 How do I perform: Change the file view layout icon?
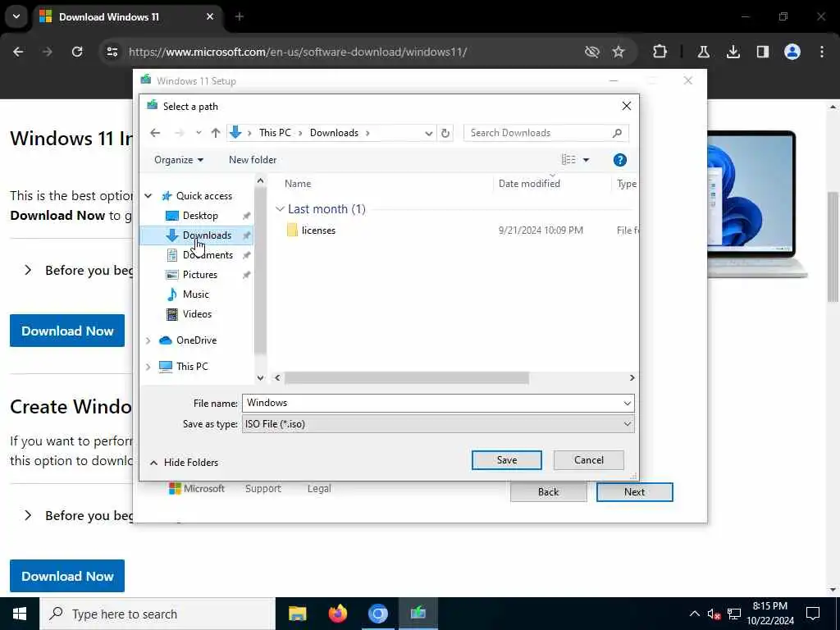pos(568,160)
